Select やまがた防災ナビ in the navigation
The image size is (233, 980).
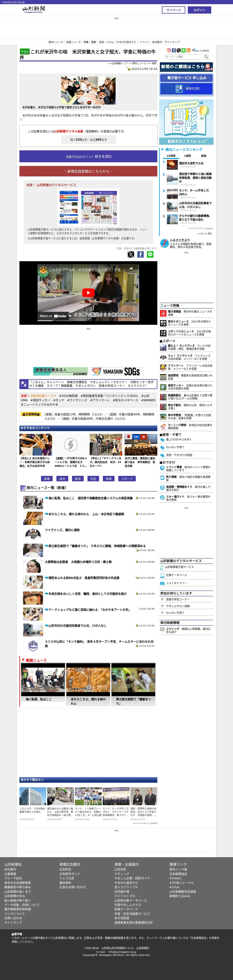126,42
